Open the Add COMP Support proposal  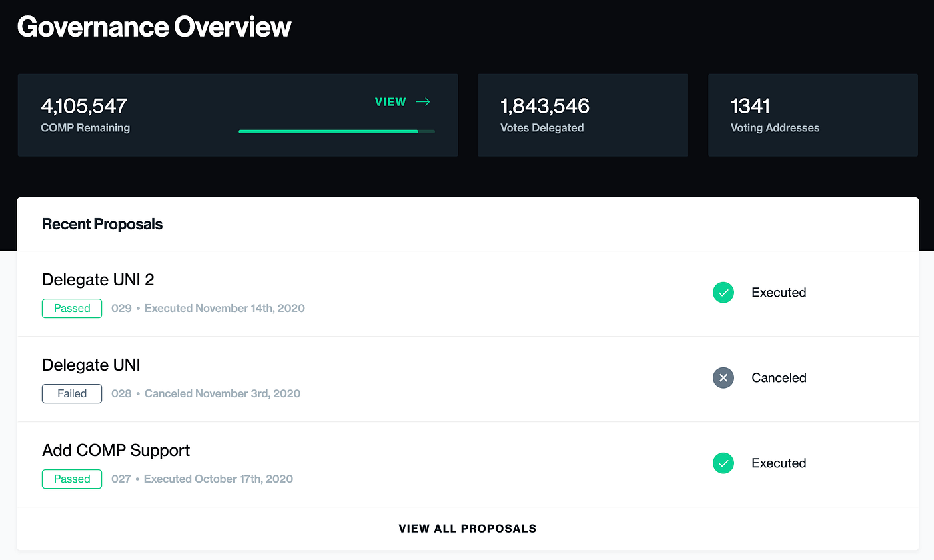116,450
